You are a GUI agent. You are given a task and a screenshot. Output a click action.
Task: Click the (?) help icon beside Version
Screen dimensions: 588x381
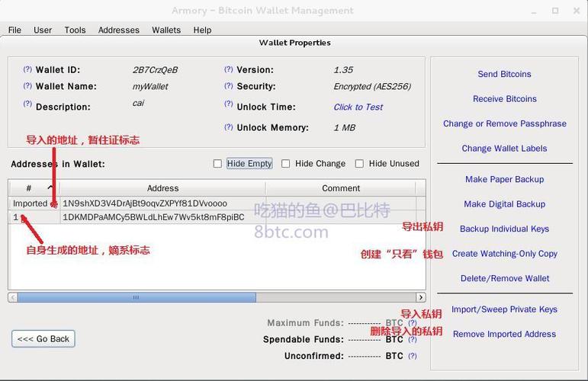(228, 69)
